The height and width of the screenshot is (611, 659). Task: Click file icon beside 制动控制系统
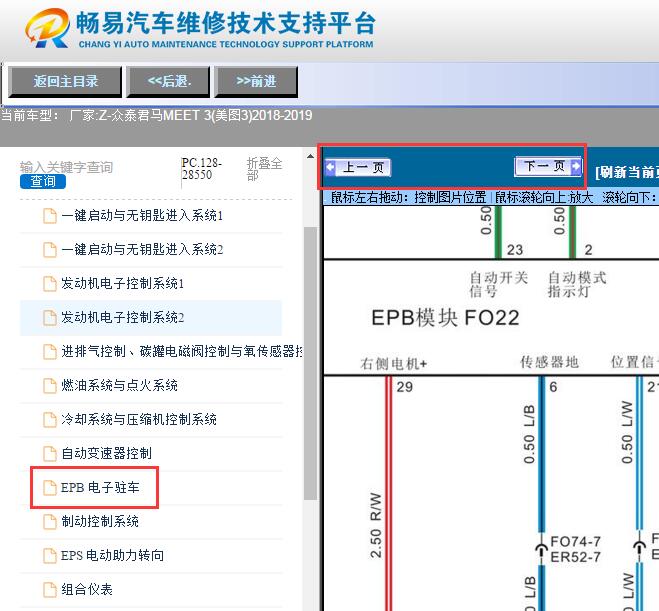[50, 522]
